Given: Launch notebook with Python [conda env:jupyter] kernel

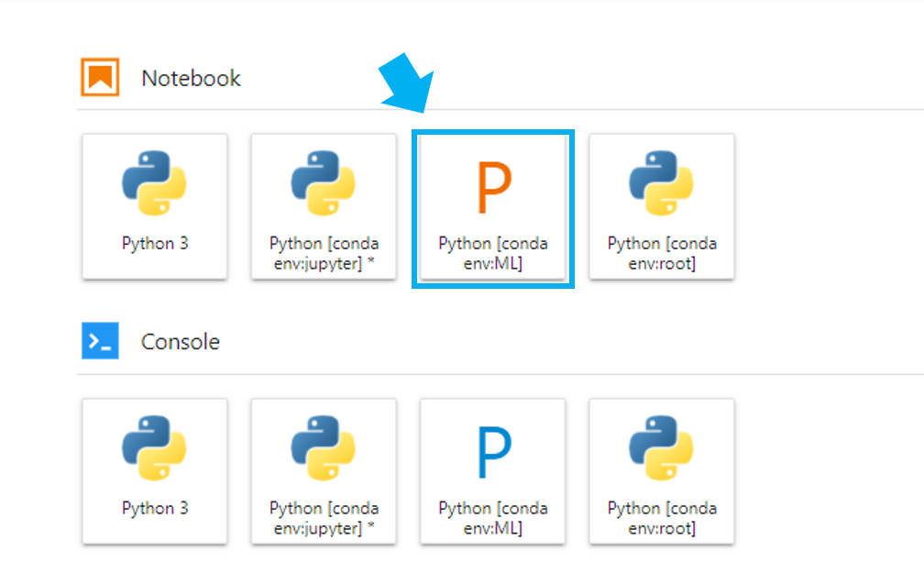Looking at the screenshot, I should coord(324,206).
